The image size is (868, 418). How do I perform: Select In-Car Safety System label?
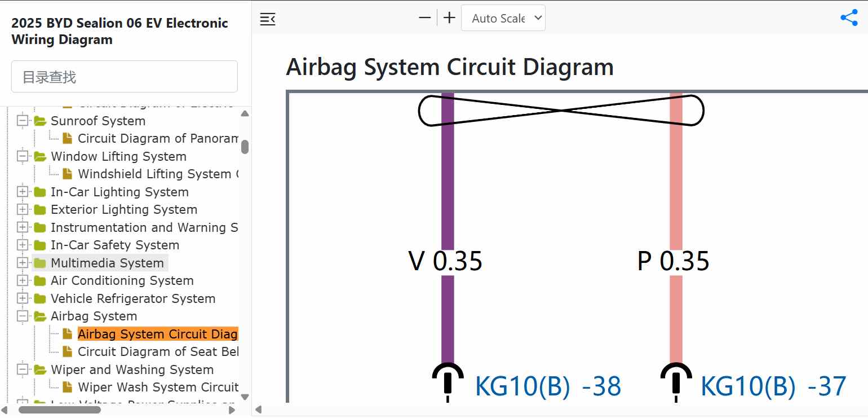pos(115,245)
